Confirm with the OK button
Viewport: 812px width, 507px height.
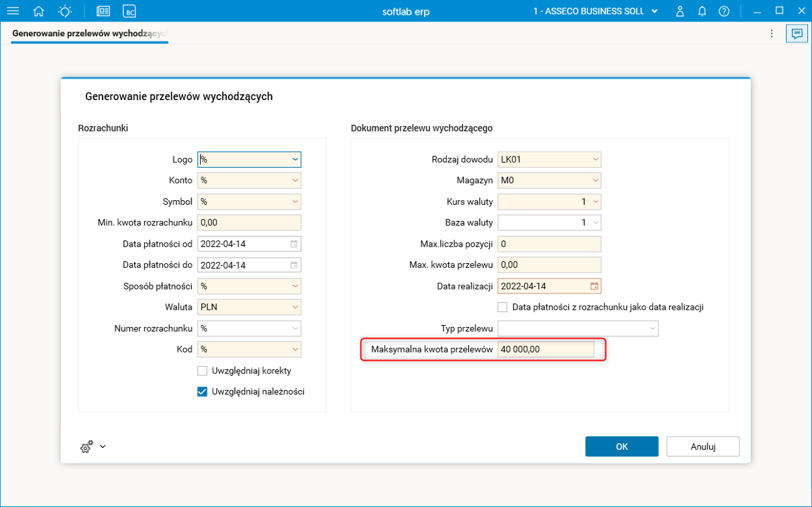point(621,447)
